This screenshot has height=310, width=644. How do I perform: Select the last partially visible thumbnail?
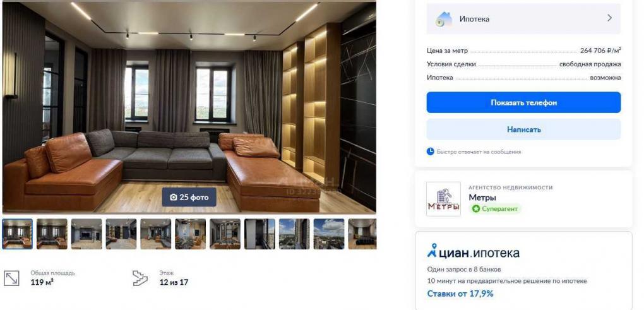click(362, 234)
